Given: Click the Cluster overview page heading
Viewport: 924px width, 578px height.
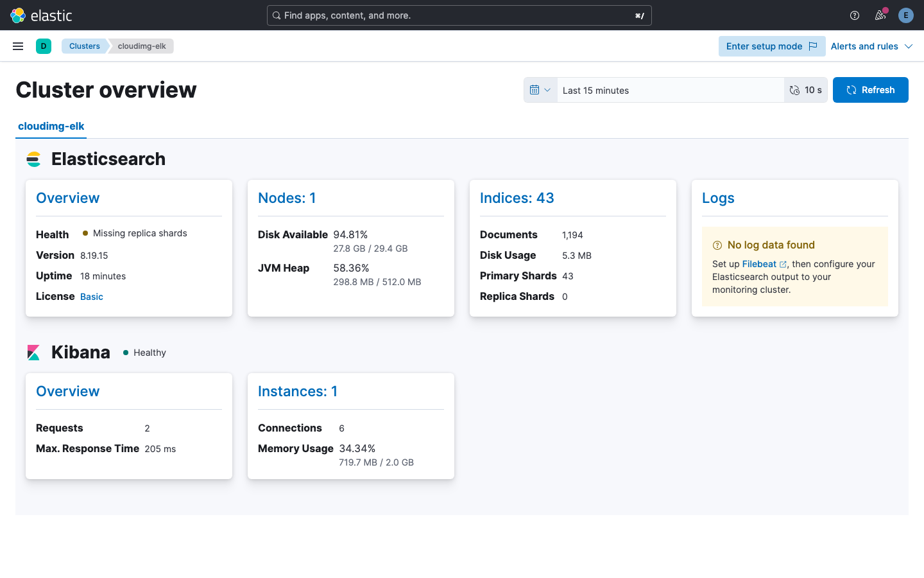Looking at the screenshot, I should click(x=106, y=90).
